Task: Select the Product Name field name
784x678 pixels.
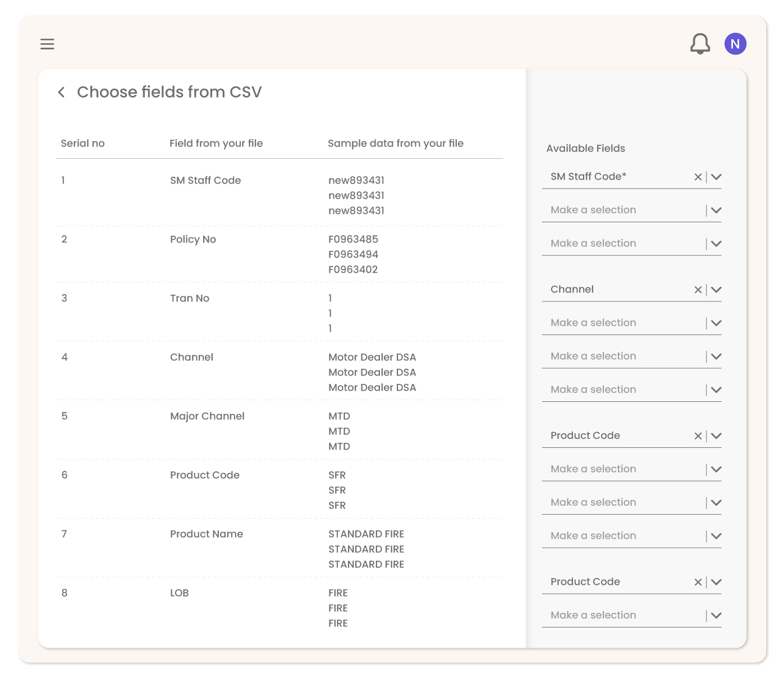Action: tap(207, 534)
